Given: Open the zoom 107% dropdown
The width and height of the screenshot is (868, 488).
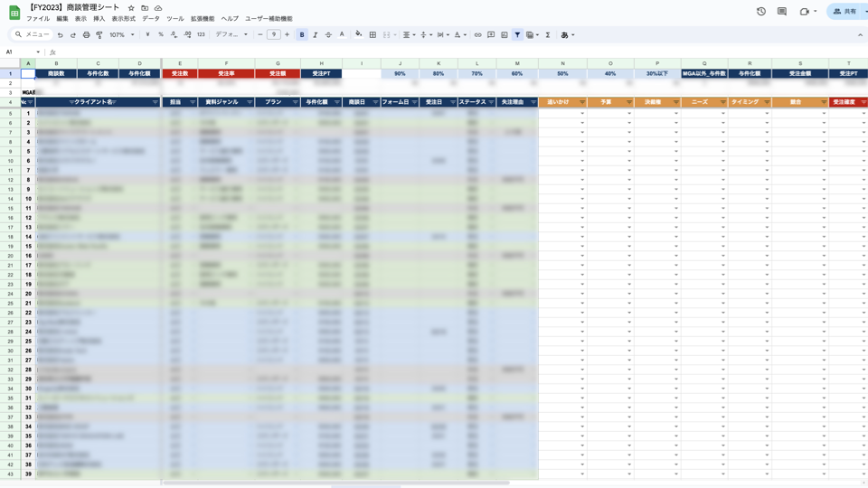Looking at the screenshot, I should (x=121, y=35).
